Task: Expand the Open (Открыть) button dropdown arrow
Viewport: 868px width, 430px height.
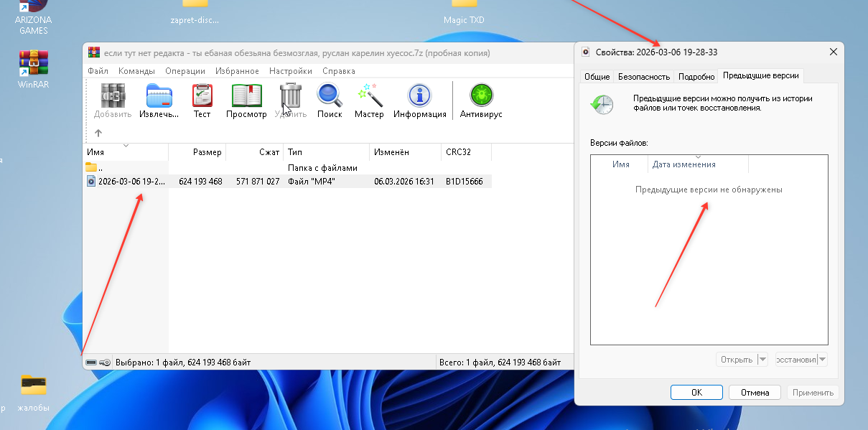Action: click(x=762, y=360)
